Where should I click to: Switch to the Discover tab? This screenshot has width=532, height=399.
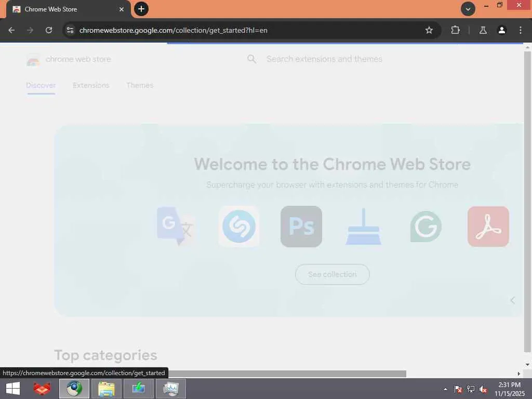pyautogui.click(x=41, y=85)
